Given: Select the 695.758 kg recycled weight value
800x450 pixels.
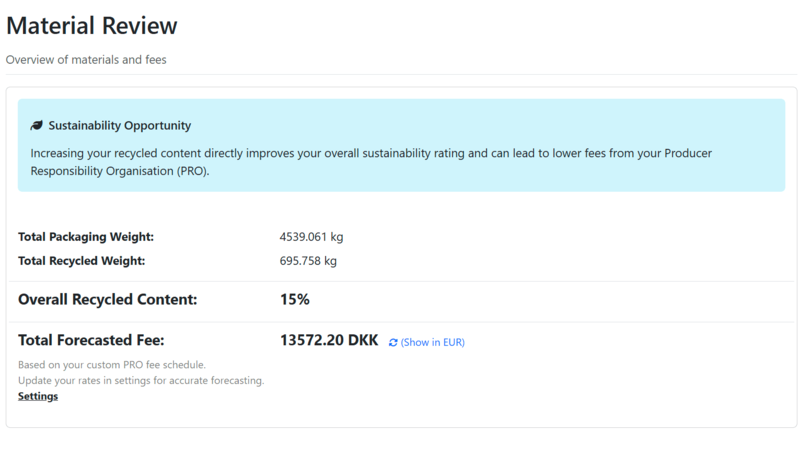Looking at the screenshot, I should [308, 261].
